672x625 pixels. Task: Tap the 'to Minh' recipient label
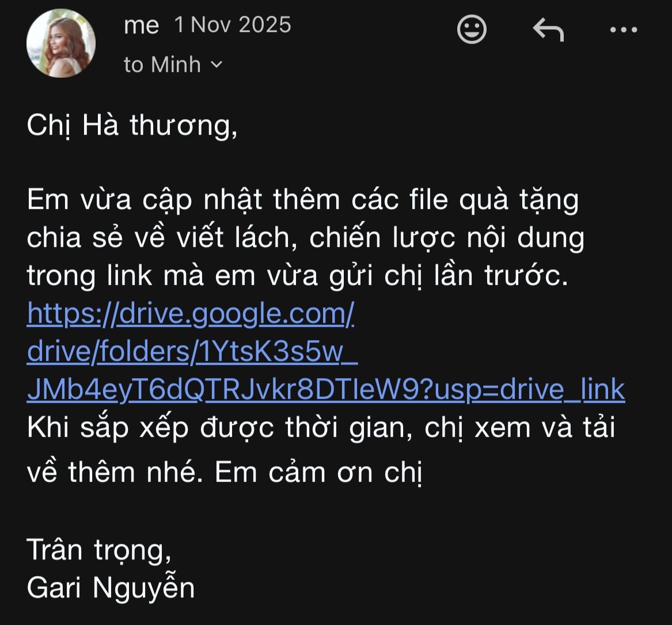coord(162,64)
